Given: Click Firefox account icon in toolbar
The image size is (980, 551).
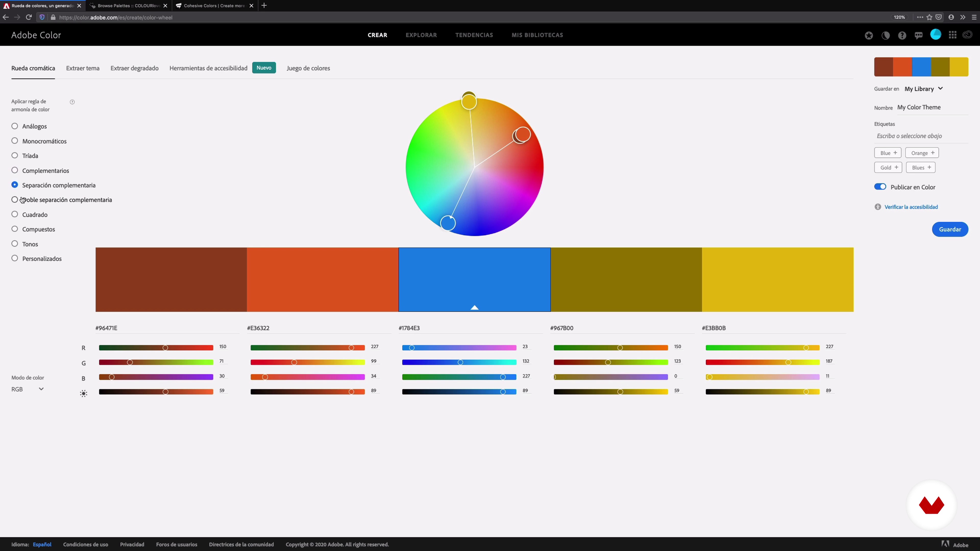Looking at the screenshot, I should 951,17.
